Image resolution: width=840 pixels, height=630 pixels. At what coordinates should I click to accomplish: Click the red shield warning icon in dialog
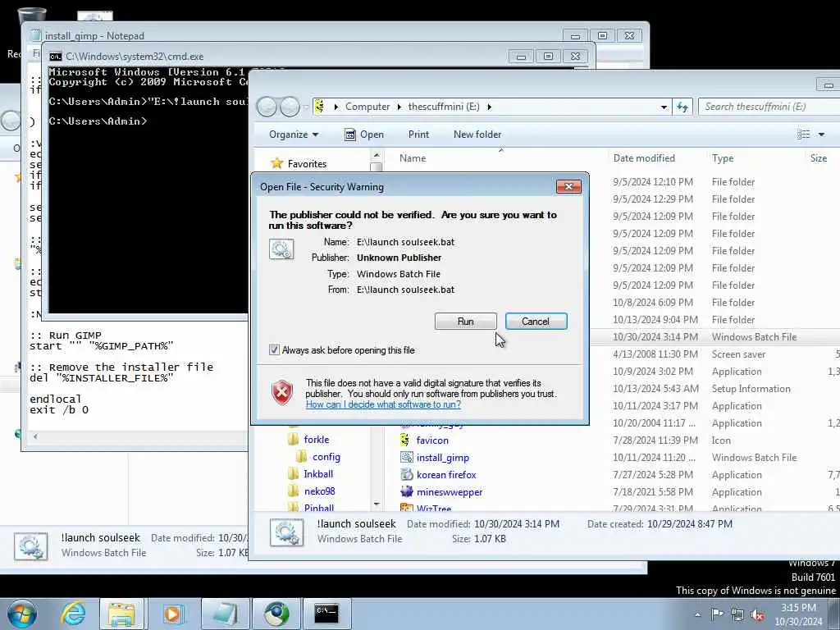click(x=282, y=392)
